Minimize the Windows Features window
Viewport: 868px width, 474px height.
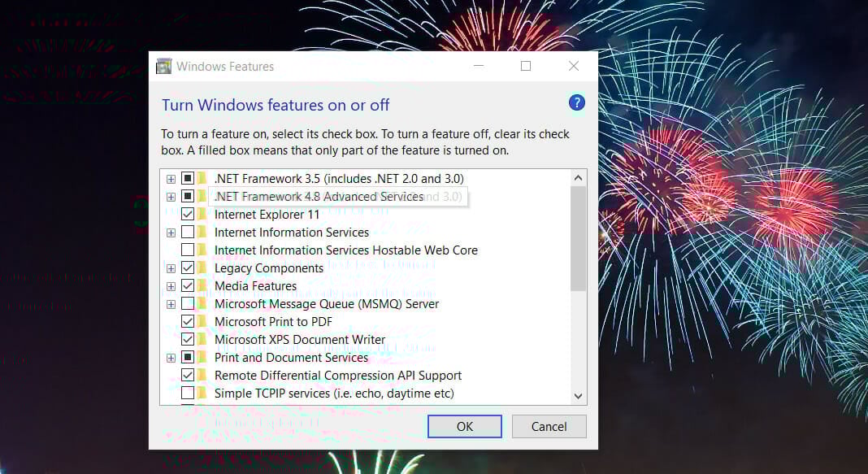tap(479, 66)
